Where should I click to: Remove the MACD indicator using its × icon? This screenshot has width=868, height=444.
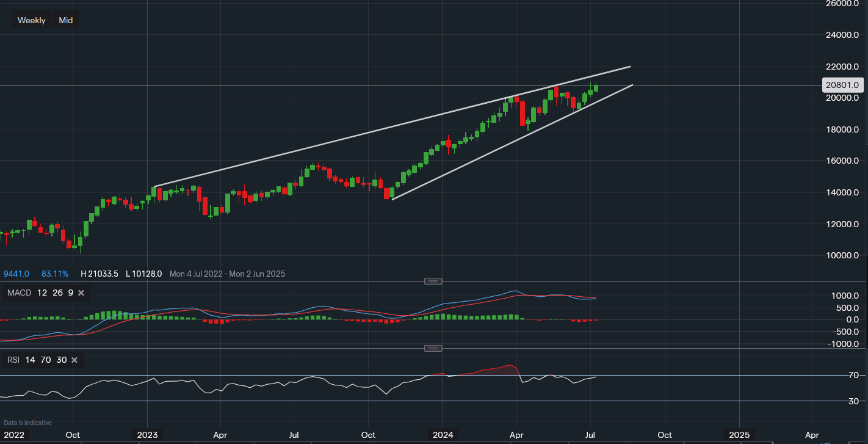coord(81,293)
